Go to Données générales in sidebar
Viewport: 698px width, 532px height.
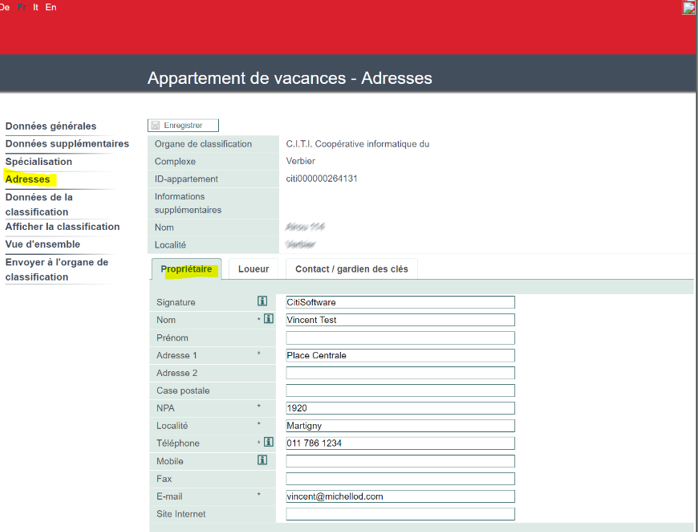[51, 126]
